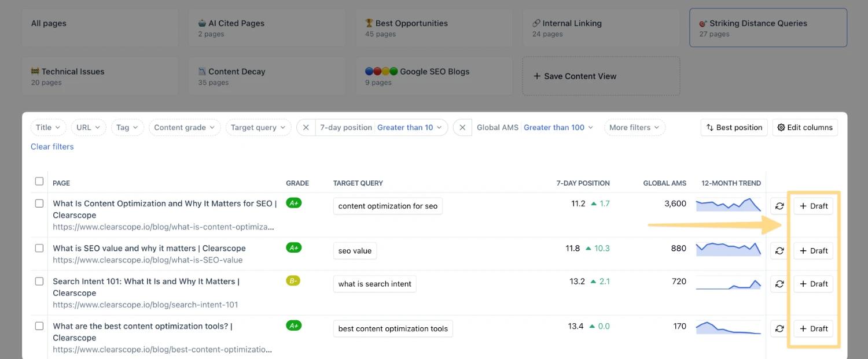Image resolution: width=868 pixels, height=359 pixels.
Task: Open Edit columns settings
Action: pos(806,127)
